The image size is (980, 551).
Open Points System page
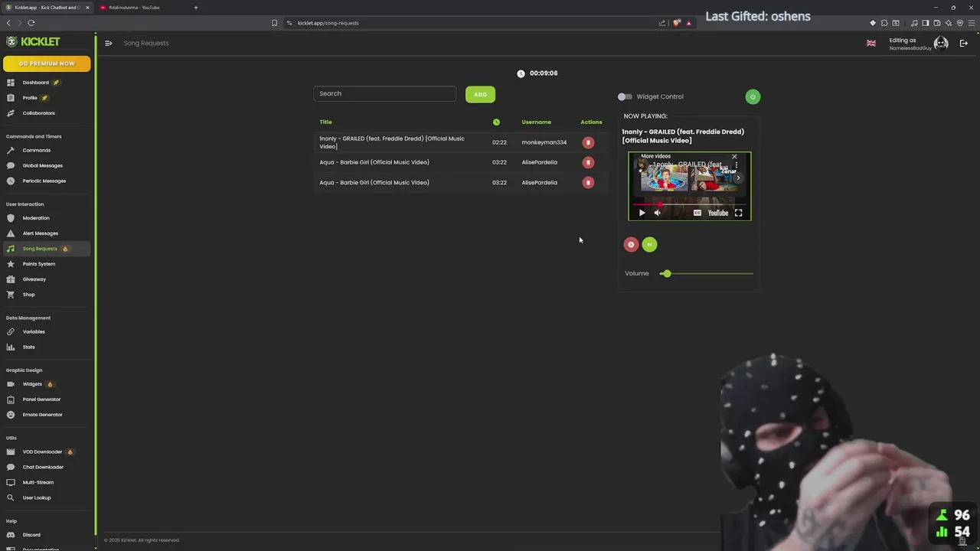38,264
